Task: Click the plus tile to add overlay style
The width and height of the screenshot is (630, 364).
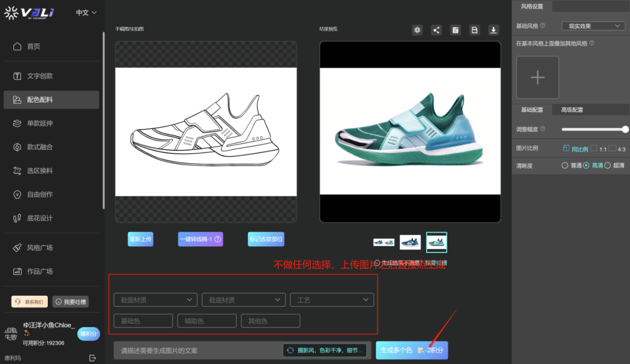Action: [x=537, y=78]
